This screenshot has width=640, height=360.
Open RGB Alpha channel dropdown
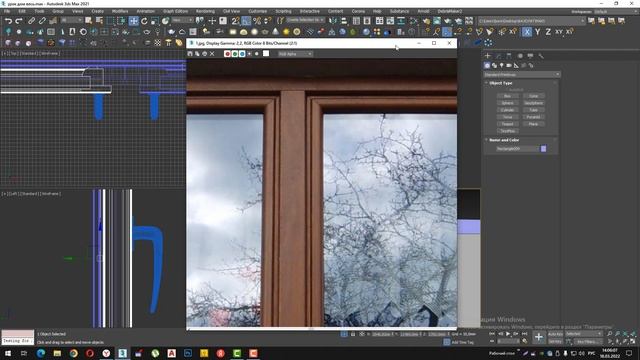[x=295, y=54]
